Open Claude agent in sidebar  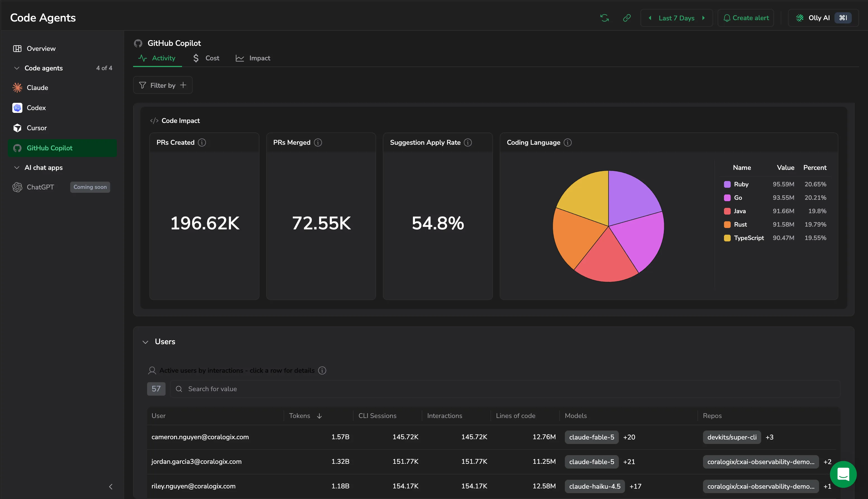(x=62, y=88)
